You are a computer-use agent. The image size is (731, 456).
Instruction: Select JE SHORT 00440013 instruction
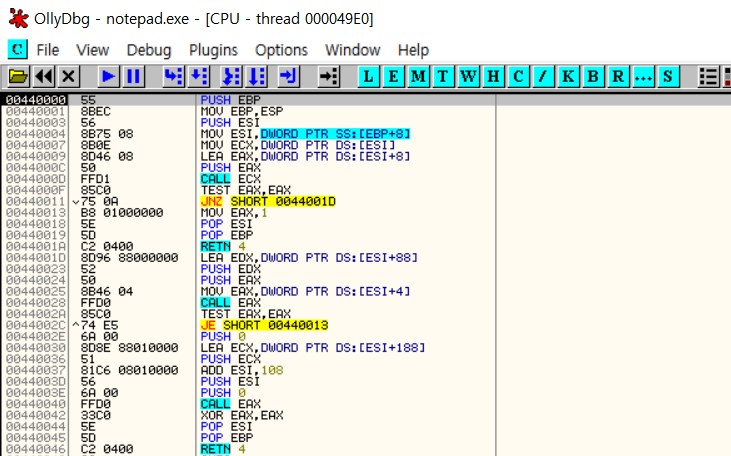tap(264, 325)
